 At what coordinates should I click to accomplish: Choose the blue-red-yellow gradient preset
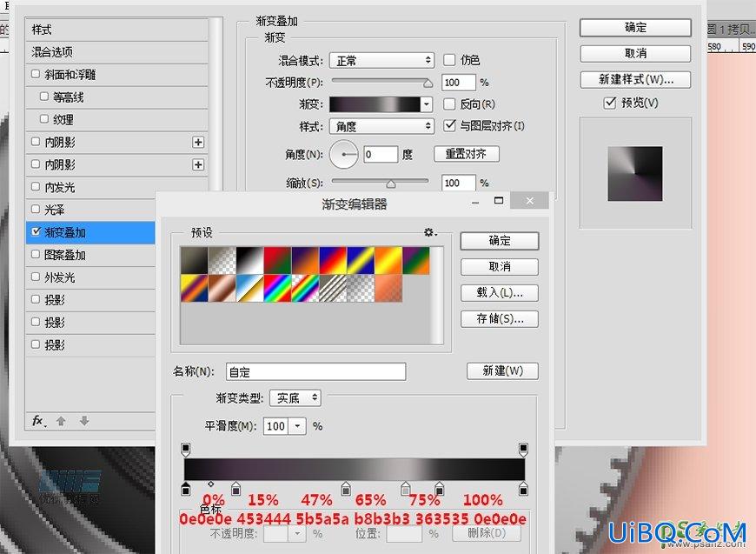333,261
